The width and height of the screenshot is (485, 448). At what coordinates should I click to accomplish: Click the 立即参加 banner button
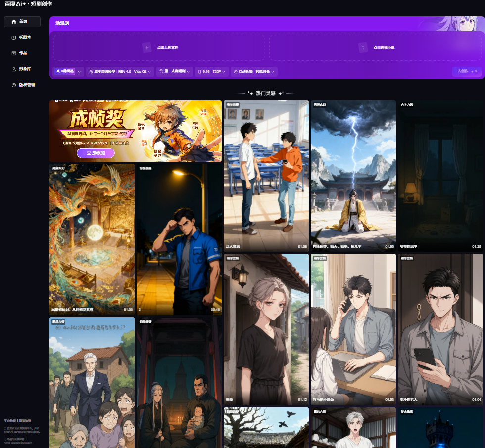96,153
